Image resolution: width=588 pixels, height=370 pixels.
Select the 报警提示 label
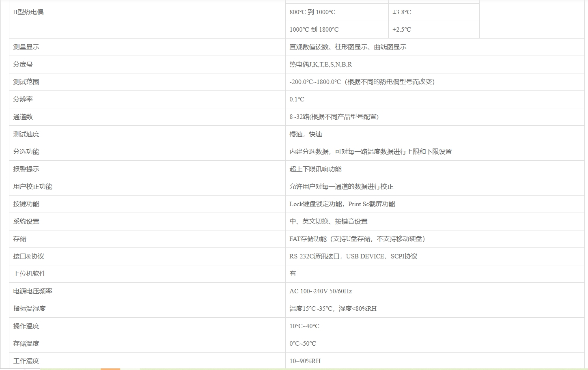26,169
